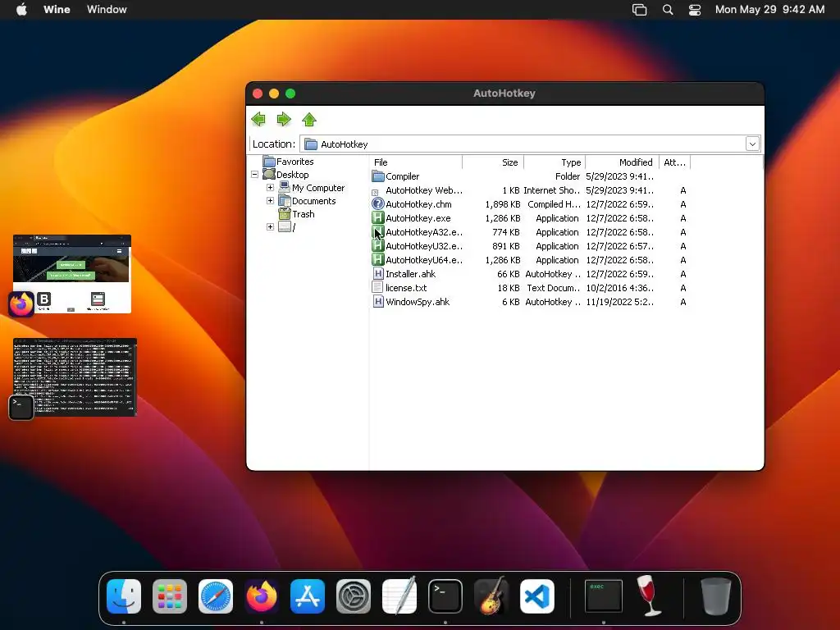Open the Trash in the Dock
Screen dimensions: 840x630
coord(715,596)
